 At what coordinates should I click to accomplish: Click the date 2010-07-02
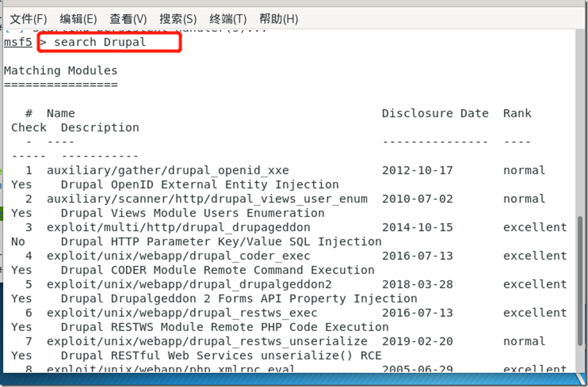click(x=418, y=199)
